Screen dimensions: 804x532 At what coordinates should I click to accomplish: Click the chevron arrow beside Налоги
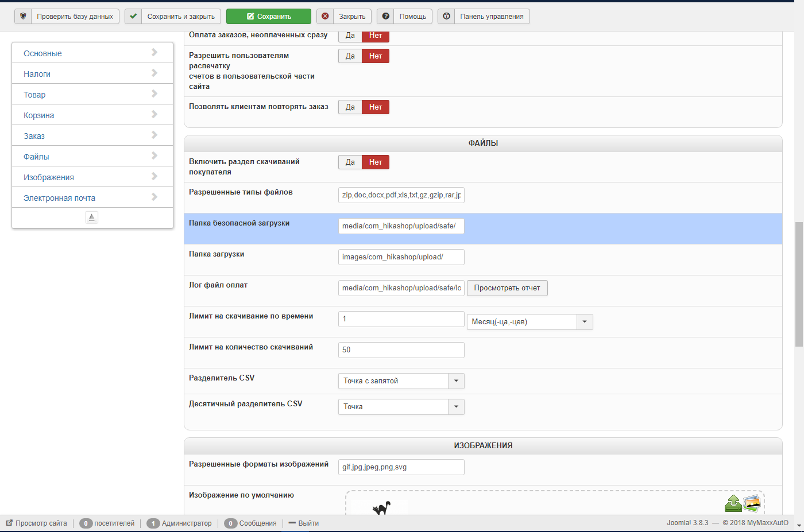(x=154, y=73)
